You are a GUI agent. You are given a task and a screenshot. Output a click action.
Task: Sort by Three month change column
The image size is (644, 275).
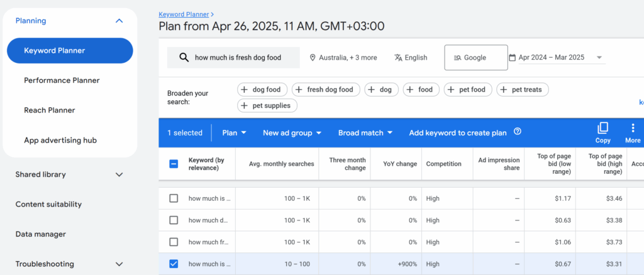tap(347, 164)
